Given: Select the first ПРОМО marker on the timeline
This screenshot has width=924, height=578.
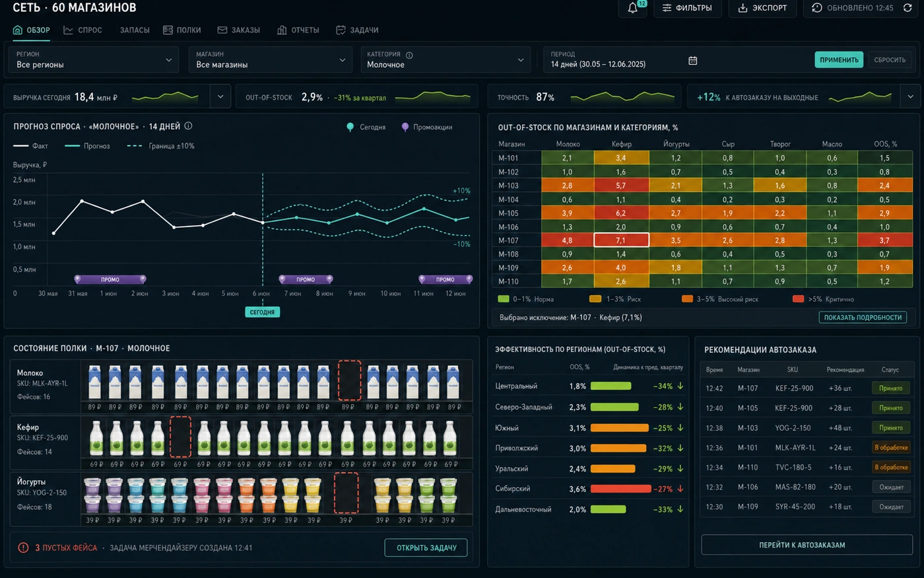Looking at the screenshot, I should (110, 279).
